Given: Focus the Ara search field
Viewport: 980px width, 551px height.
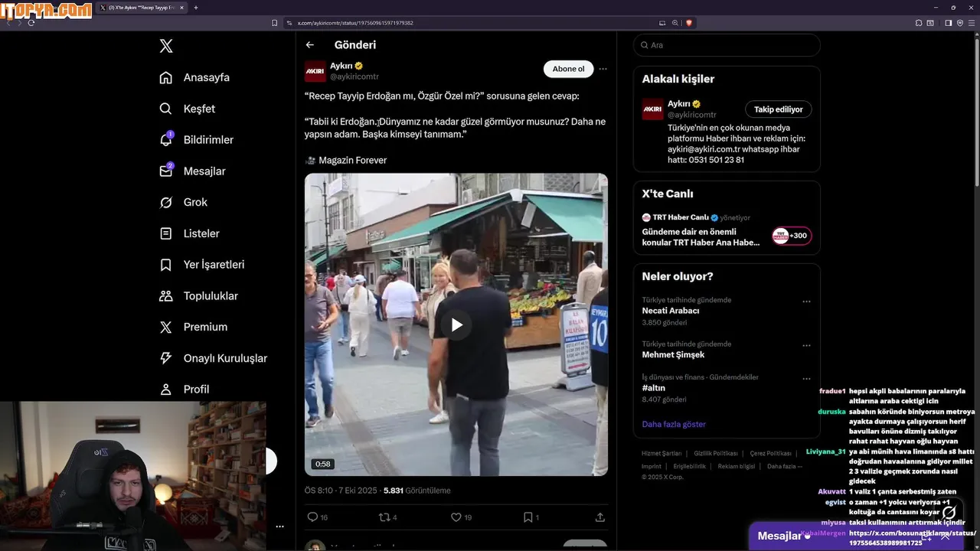Looking at the screenshot, I should [727, 45].
